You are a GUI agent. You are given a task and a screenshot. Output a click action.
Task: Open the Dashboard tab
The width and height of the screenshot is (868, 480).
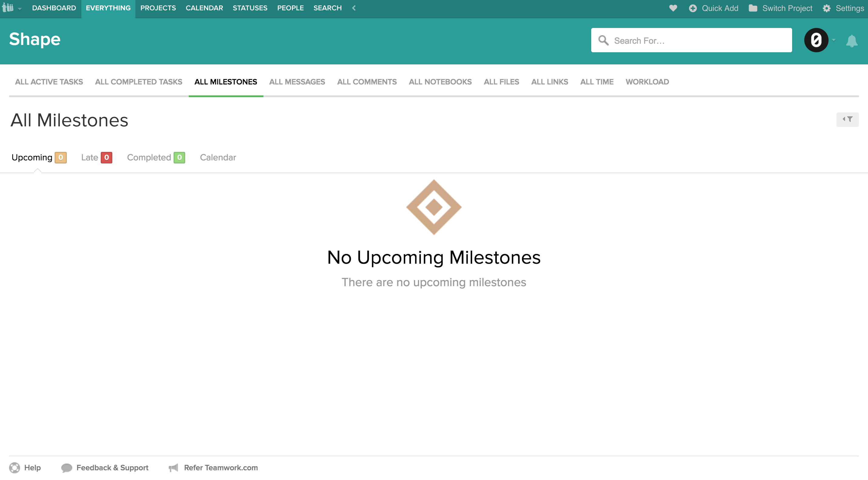(54, 8)
